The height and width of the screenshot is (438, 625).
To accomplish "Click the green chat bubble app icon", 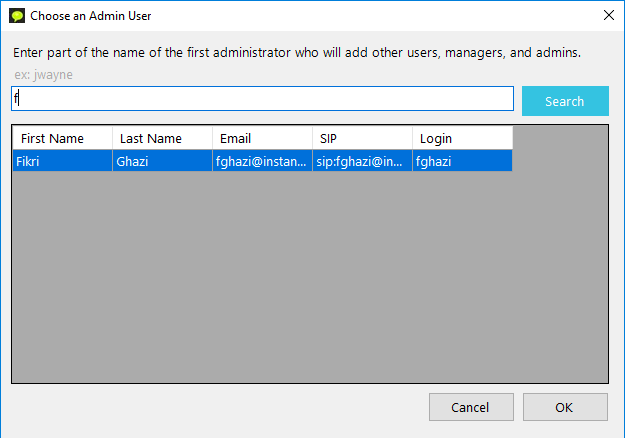I will click(17, 16).
